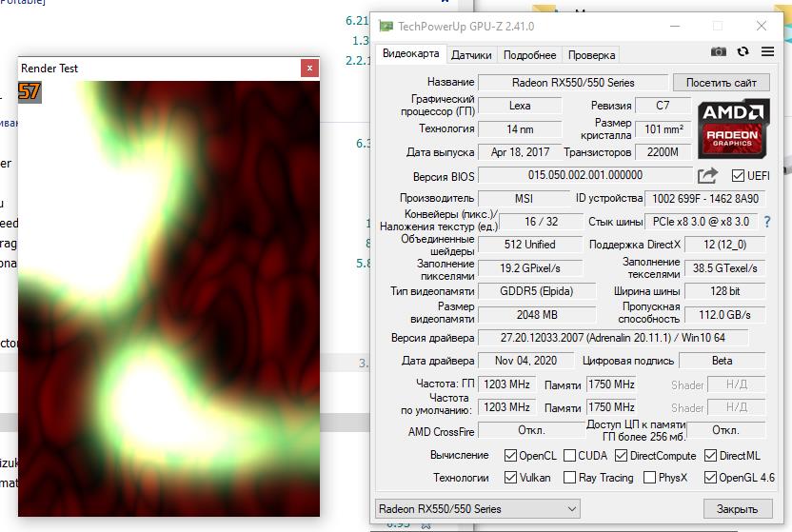The height and width of the screenshot is (532, 792).
Task: Click the ROPs/TMUs value 16 / 32
Action: pos(541,222)
